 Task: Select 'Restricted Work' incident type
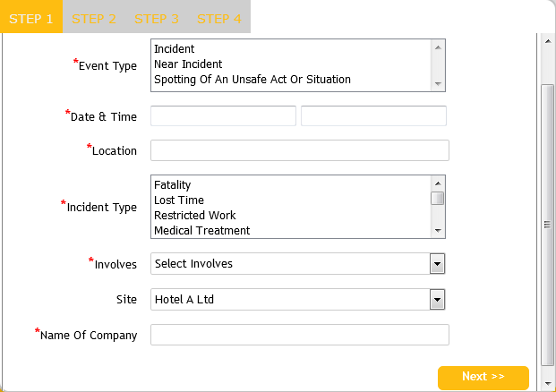(x=194, y=216)
